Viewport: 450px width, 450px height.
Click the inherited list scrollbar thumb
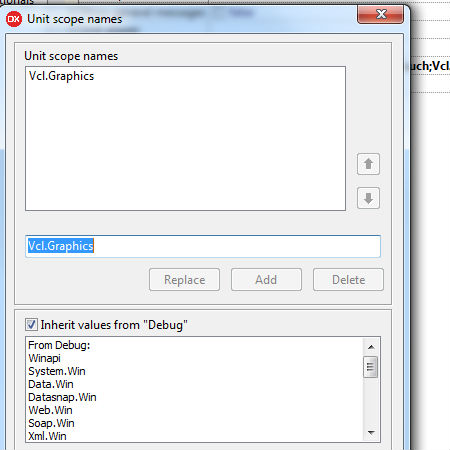[371, 367]
